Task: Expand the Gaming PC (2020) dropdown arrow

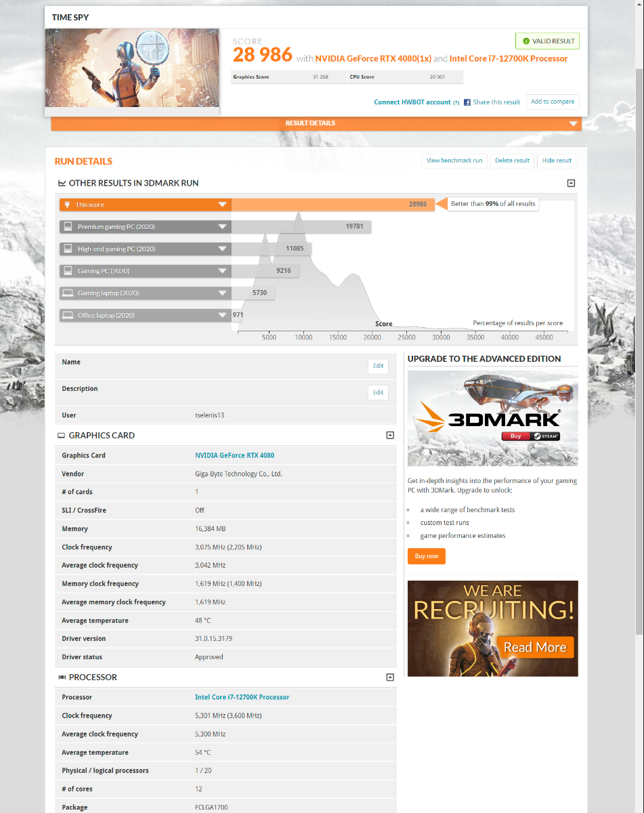Action: click(x=222, y=271)
